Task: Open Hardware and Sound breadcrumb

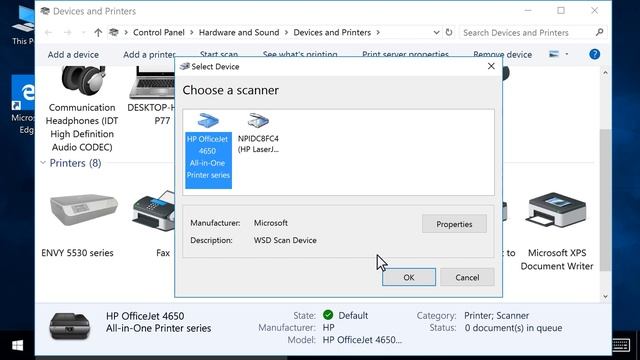Action: pos(239,33)
